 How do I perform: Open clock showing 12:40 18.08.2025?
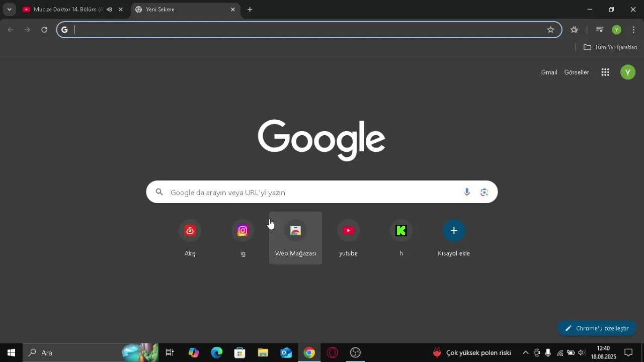coord(603,352)
